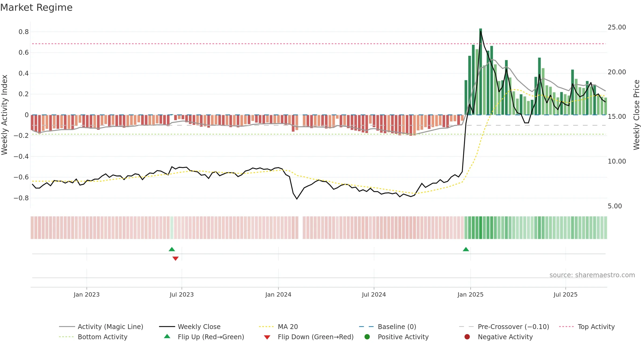Click the Jan 2023 x-axis label
This screenshot has height=362, width=644.
pyautogui.click(x=87, y=294)
